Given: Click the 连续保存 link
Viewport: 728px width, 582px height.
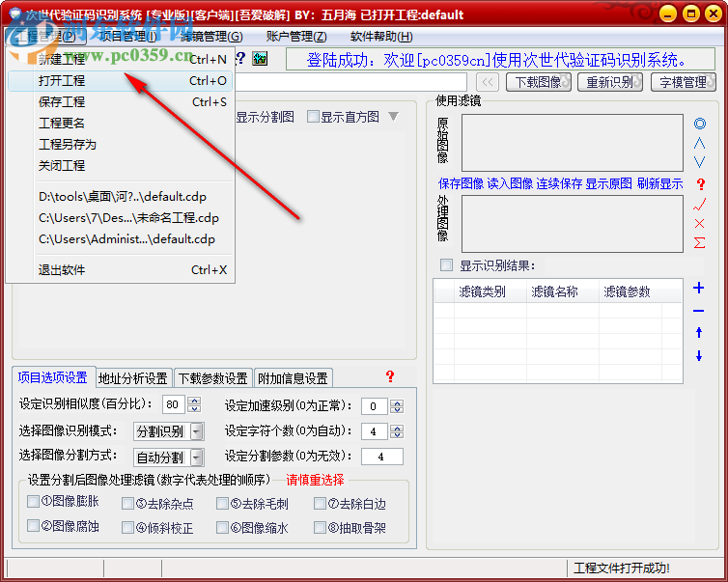Looking at the screenshot, I should point(559,183).
